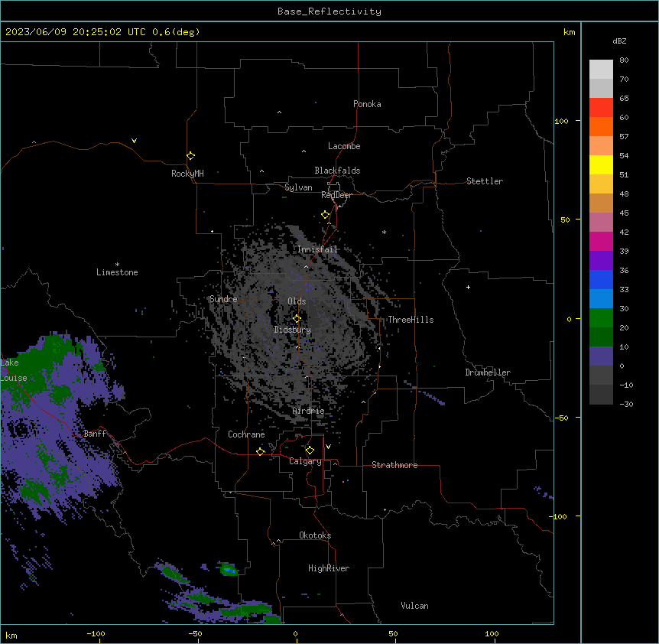Click the dBZ legend heading
Viewport: 659px width, 644px height.
pyautogui.click(x=619, y=41)
